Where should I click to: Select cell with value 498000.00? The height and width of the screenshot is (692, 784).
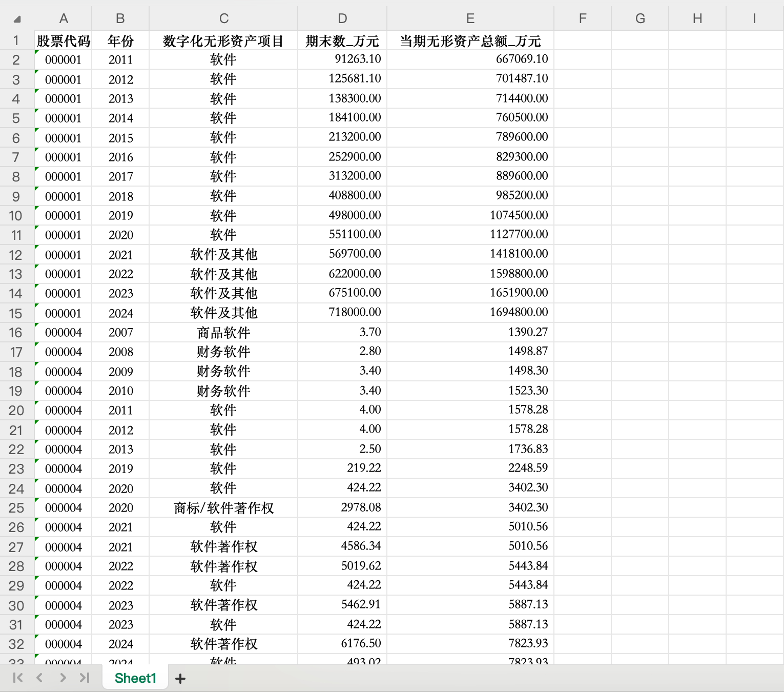(342, 215)
